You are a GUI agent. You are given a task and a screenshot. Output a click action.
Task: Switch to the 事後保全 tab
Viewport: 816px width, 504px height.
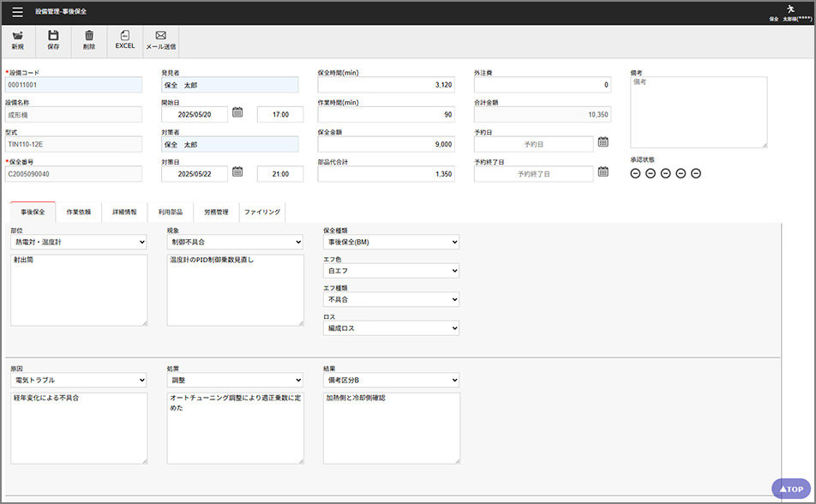[33, 212]
